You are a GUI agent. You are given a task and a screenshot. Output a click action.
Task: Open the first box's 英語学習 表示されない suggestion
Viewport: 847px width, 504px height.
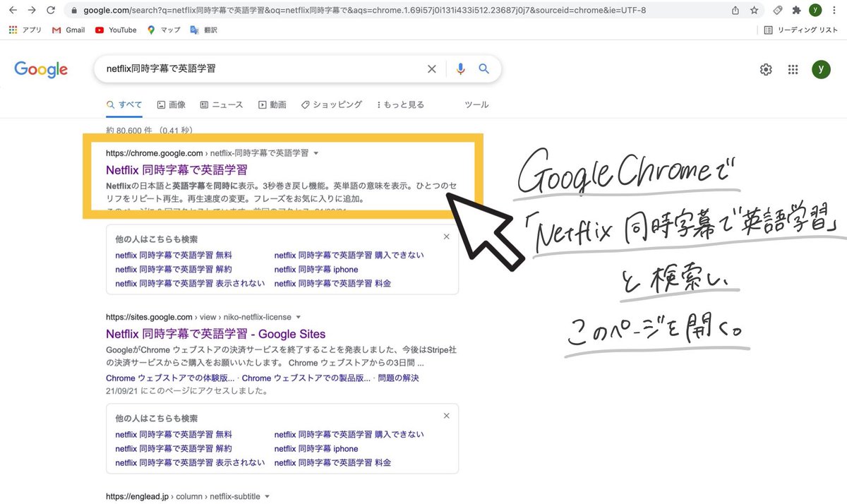(190, 283)
